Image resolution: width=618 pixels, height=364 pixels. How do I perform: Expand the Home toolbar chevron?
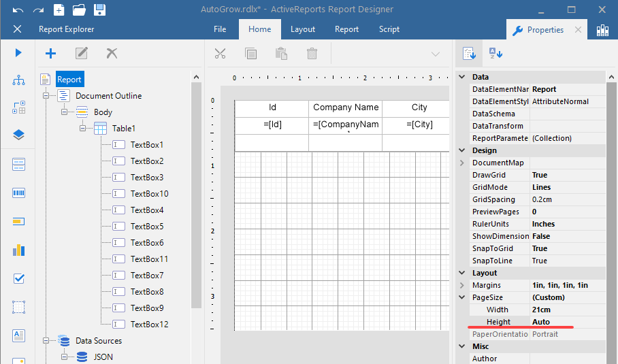[435, 54]
